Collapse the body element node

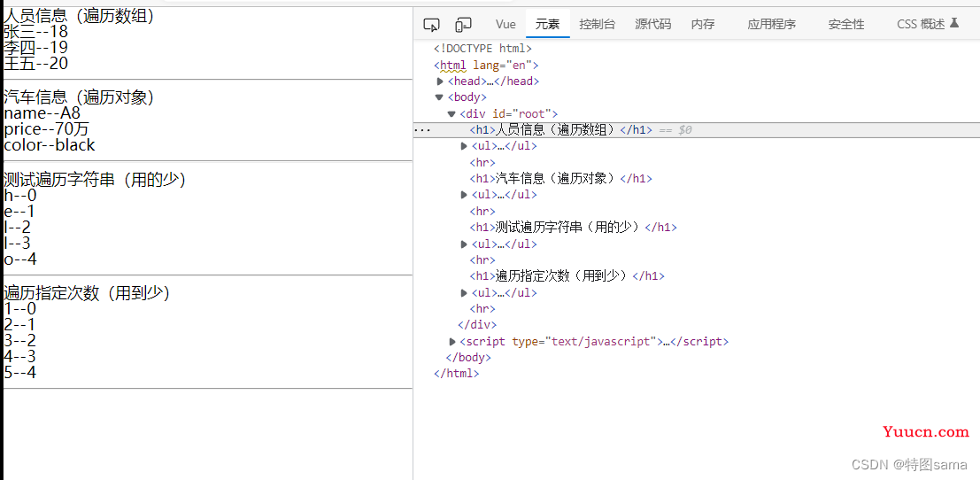click(x=439, y=97)
